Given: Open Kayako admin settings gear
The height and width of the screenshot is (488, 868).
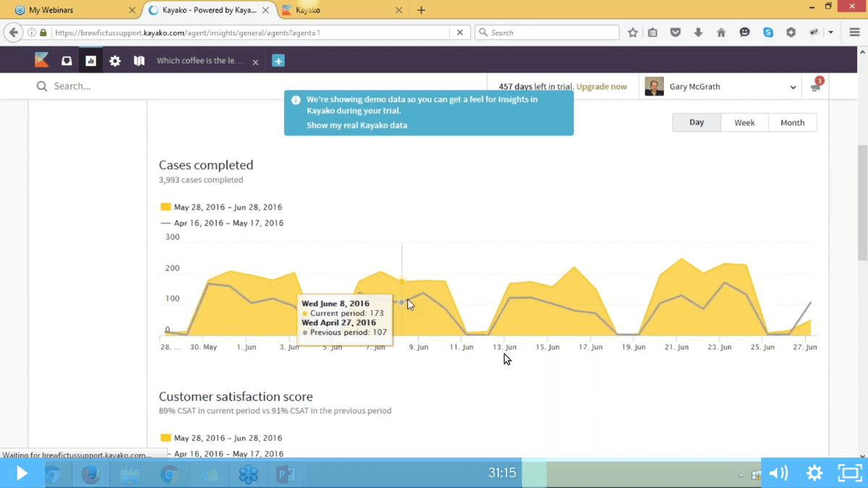Looking at the screenshot, I should [115, 61].
